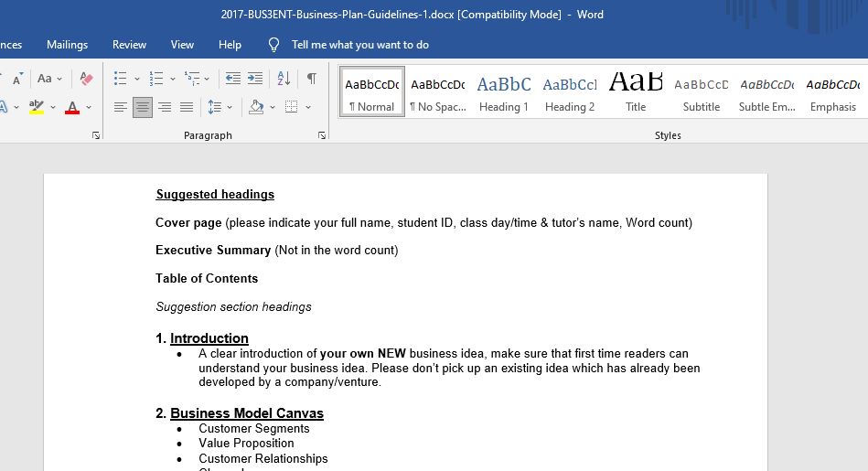Open the Paragraph dialog launcher
868x471 pixels.
click(322, 135)
